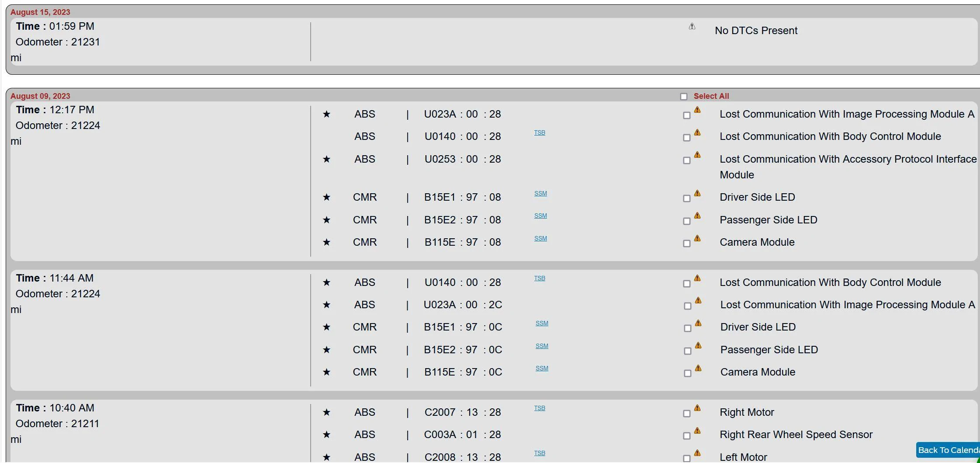Image resolution: width=980 pixels, height=463 pixels.
Task: Click the warning icon beside No DTCs Present
Action: (x=692, y=26)
